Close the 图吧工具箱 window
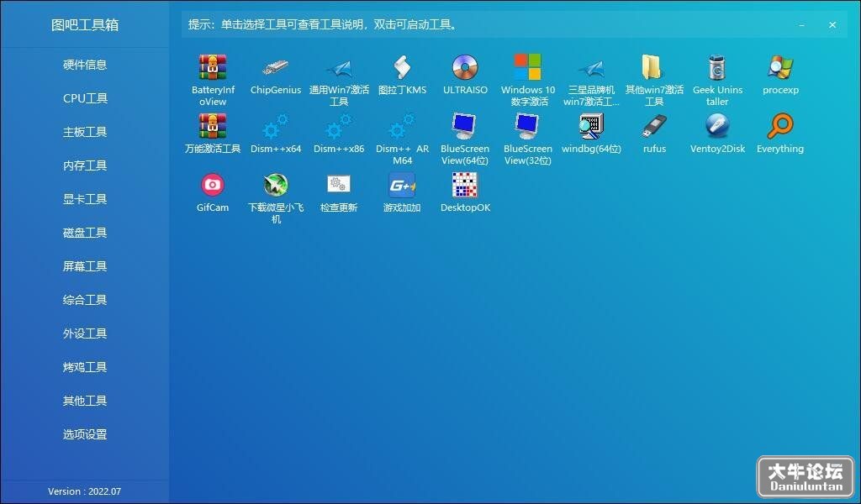 click(832, 24)
